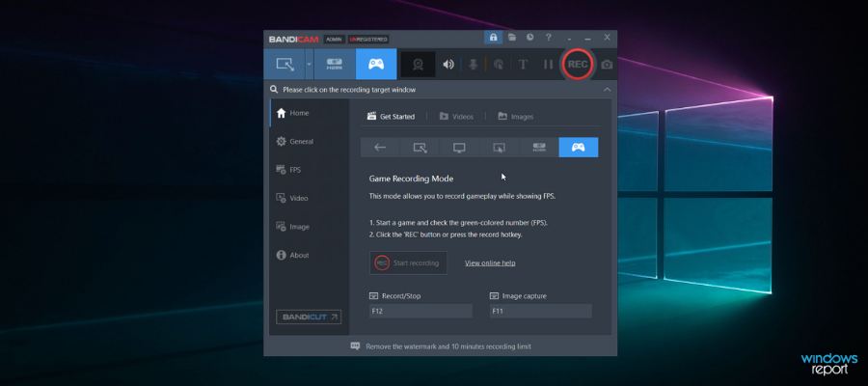This screenshot has height=386, width=868.
Task: Open the View online help link
Action: click(490, 263)
